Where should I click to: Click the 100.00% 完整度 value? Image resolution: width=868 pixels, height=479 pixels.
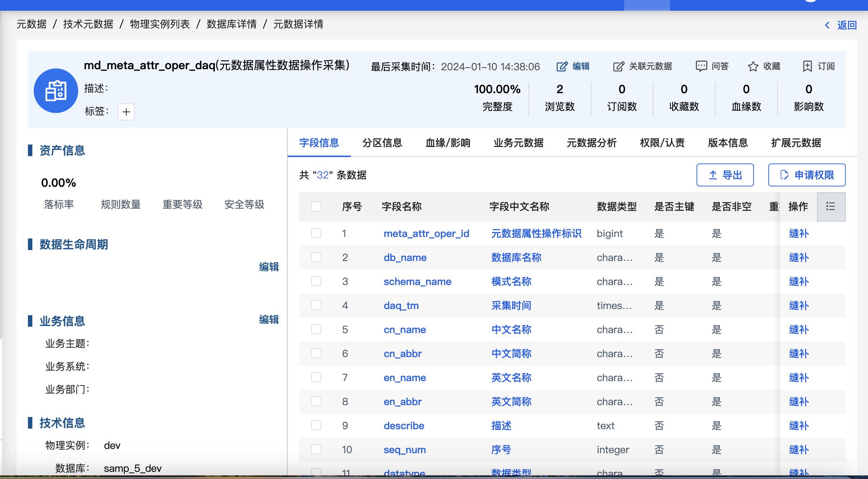(497, 89)
